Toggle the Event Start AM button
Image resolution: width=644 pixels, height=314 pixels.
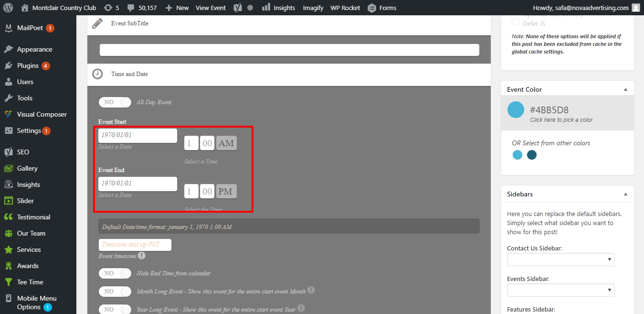pyautogui.click(x=226, y=143)
